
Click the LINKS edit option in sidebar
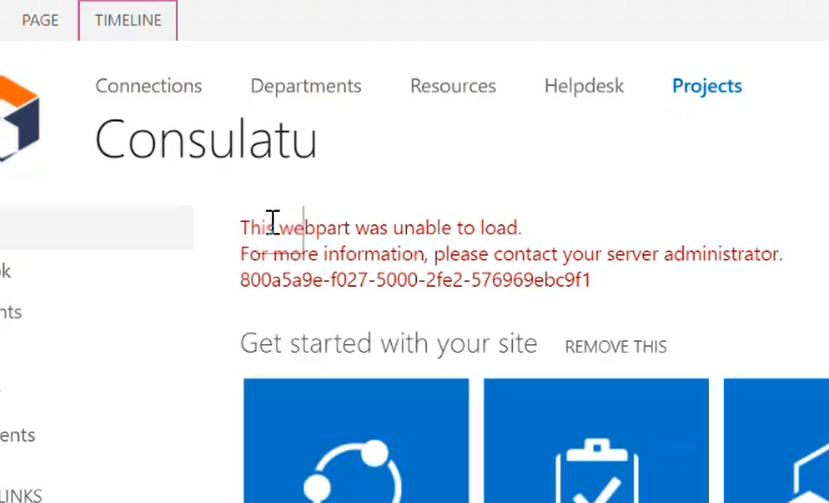(20, 495)
